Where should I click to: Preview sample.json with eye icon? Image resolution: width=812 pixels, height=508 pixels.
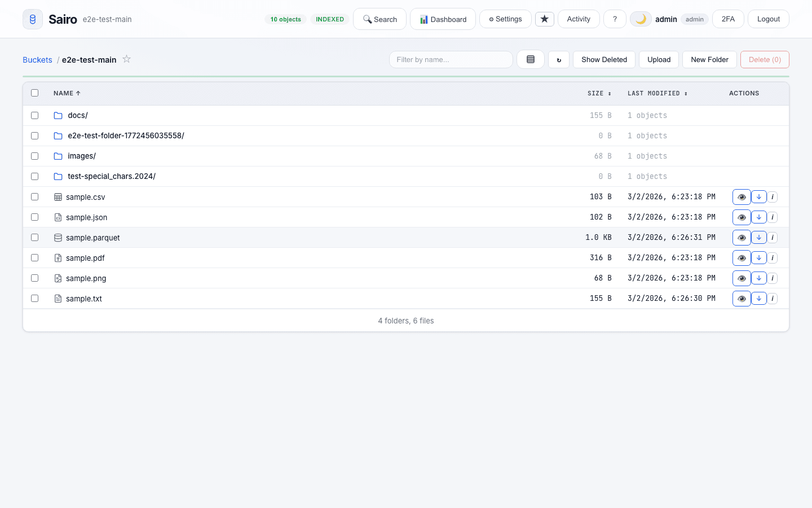[x=742, y=217]
